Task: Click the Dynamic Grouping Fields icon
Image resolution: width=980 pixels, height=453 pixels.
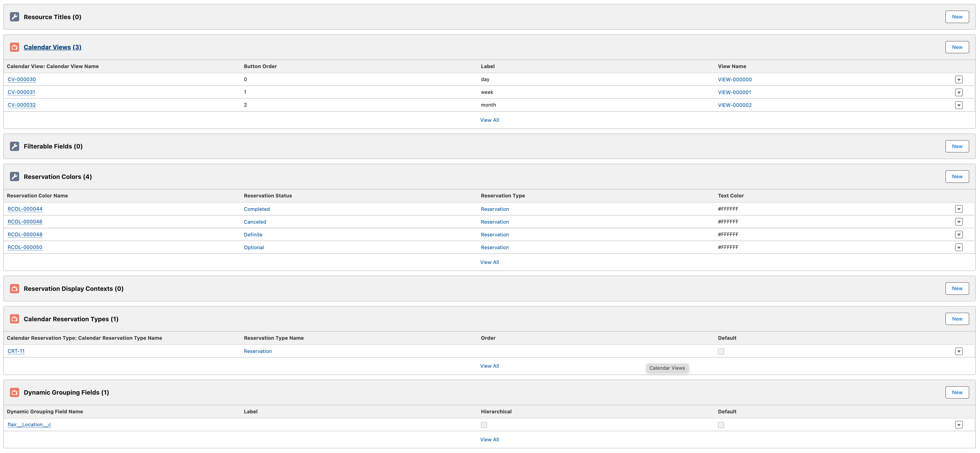Action: 15,392
